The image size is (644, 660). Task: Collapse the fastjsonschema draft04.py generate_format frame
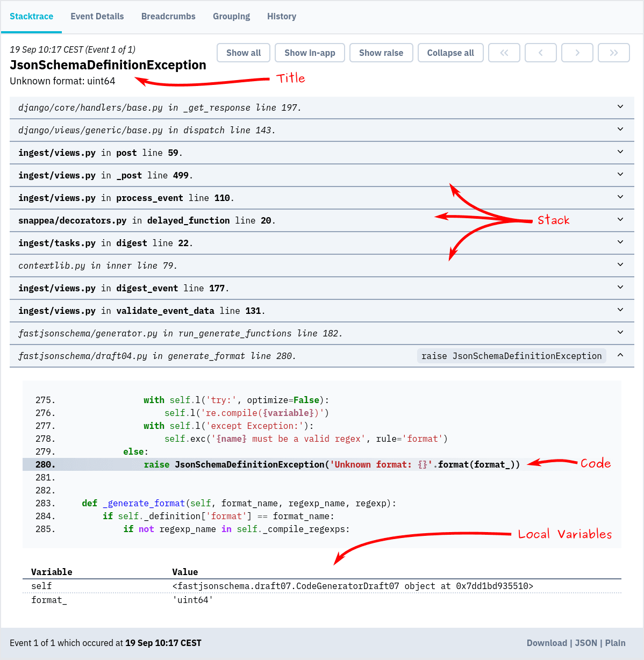620,355
